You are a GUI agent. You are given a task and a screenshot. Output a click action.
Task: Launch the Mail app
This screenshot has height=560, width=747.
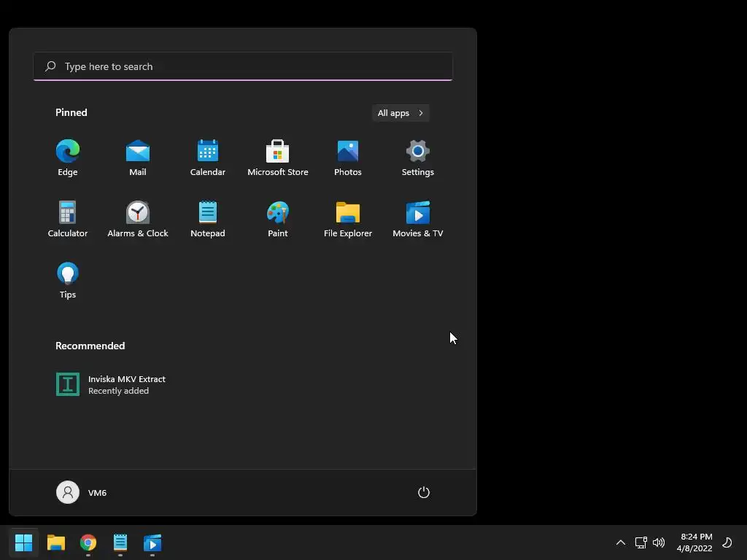138,158
